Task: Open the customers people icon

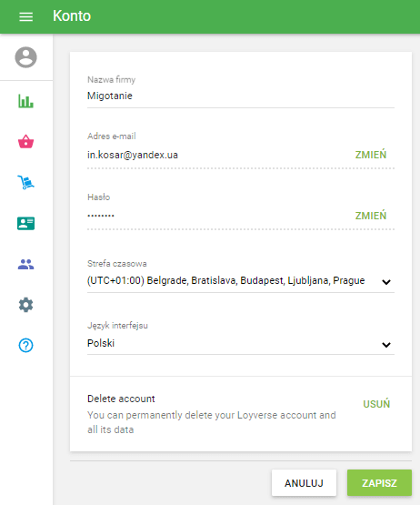Action: pos(25,264)
